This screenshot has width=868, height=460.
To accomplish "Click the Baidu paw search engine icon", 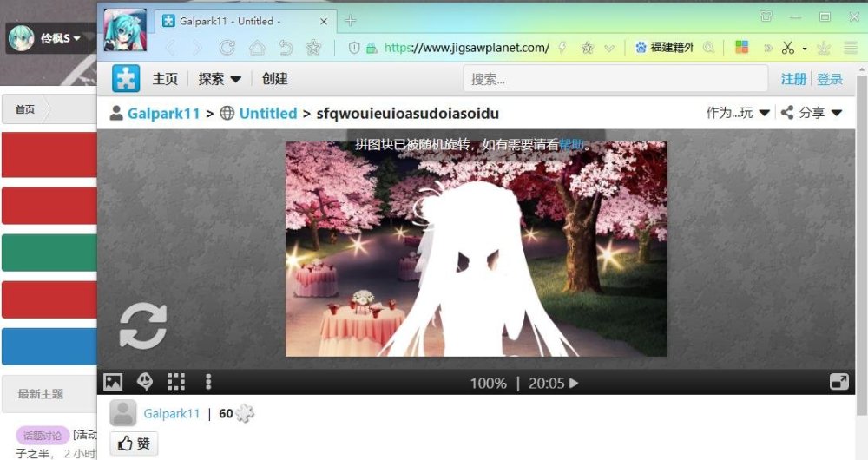I will tap(641, 48).
